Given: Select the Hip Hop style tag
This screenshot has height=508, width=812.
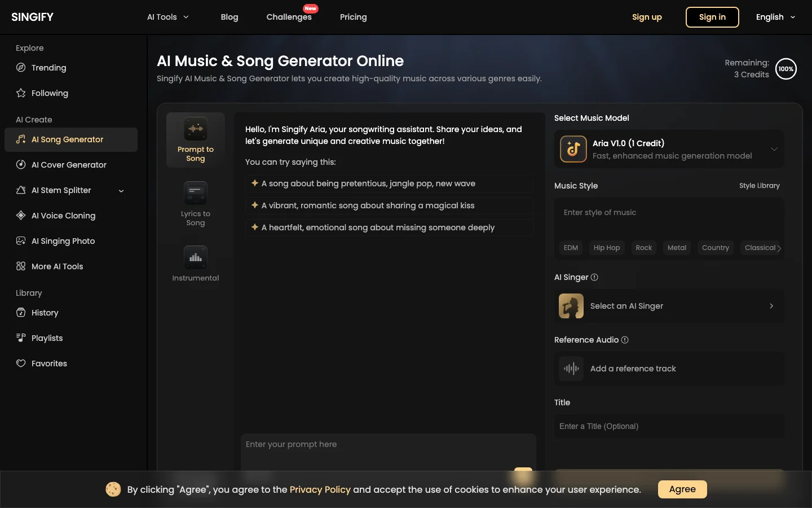Looking at the screenshot, I should 607,248.
